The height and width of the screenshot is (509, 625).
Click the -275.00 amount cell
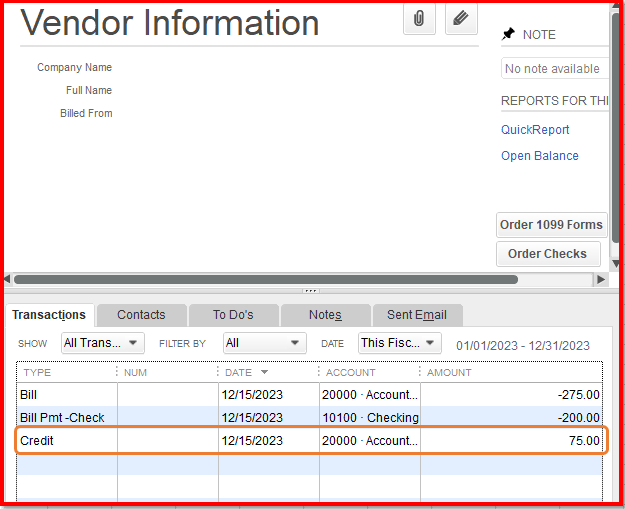click(x=511, y=395)
